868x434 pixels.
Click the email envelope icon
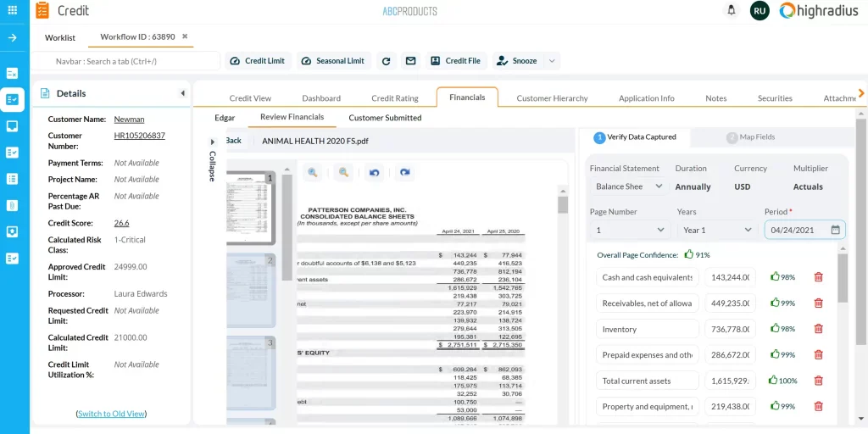tap(411, 61)
